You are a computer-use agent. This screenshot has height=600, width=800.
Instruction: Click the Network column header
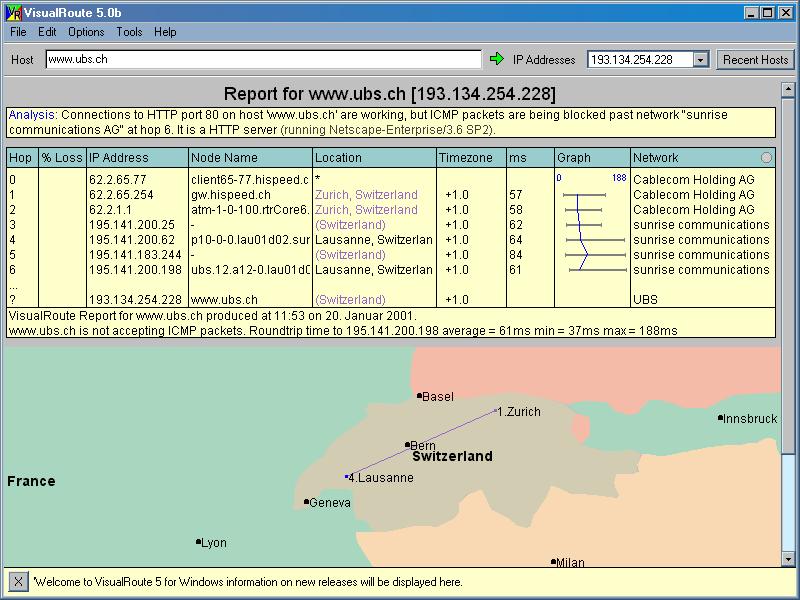[x=703, y=158]
